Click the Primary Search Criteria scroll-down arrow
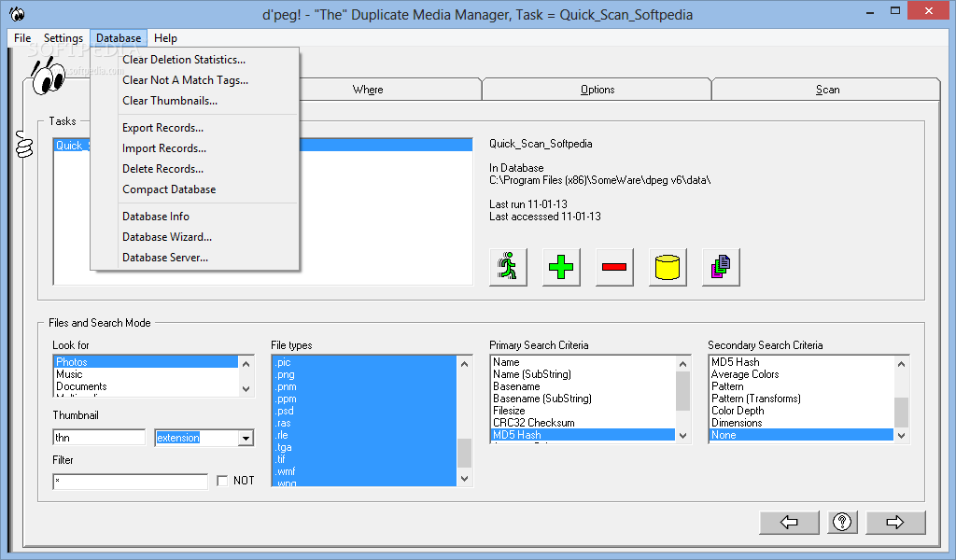The width and height of the screenshot is (956, 560). tap(682, 435)
